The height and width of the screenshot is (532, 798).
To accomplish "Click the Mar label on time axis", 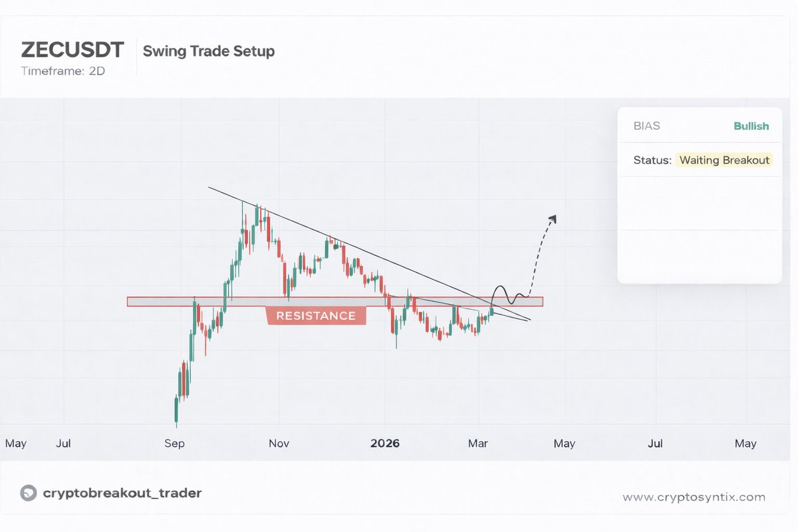I will 479,443.
